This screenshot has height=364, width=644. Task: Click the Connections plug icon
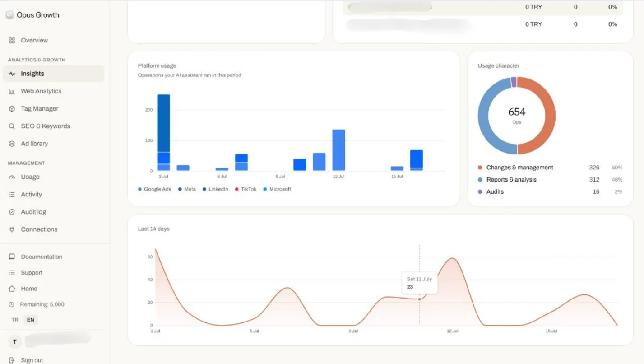tap(12, 229)
